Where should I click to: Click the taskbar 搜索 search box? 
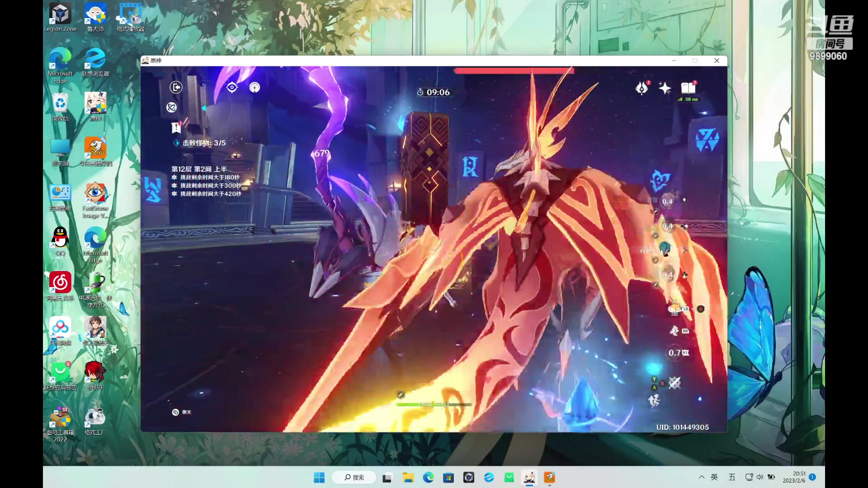click(354, 478)
